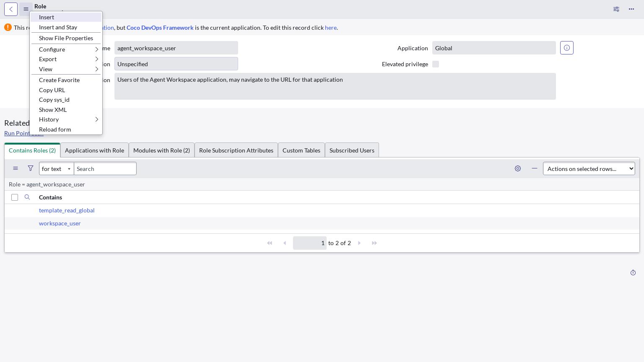Choose Insert from the context menu
644x362 pixels.
(x=66, y=17)
